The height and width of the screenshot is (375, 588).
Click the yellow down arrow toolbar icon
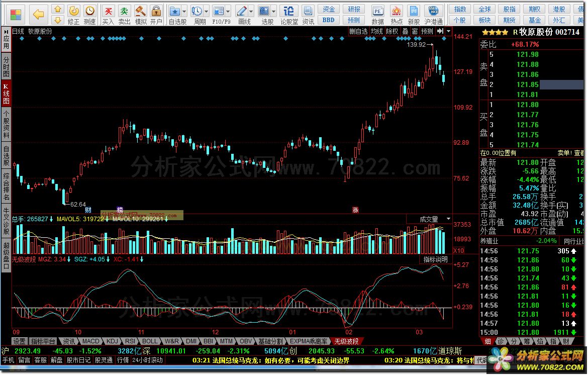click(x=57, y=20)
